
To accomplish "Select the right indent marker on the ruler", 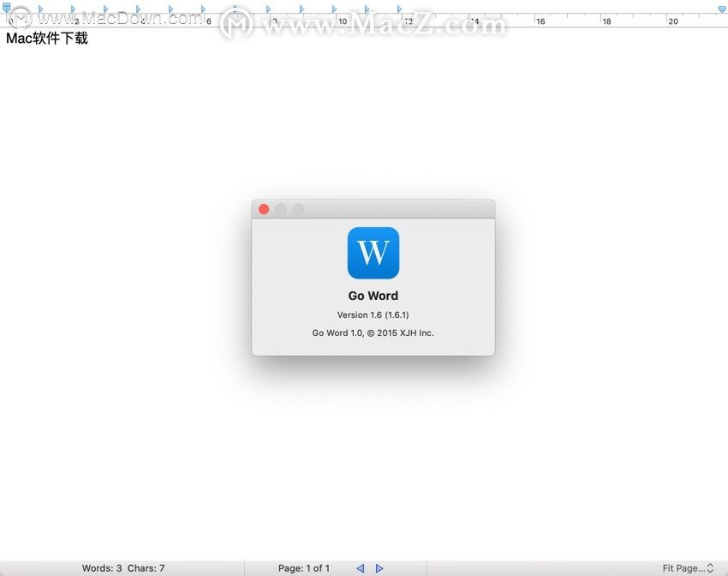I will click(722, 9).
